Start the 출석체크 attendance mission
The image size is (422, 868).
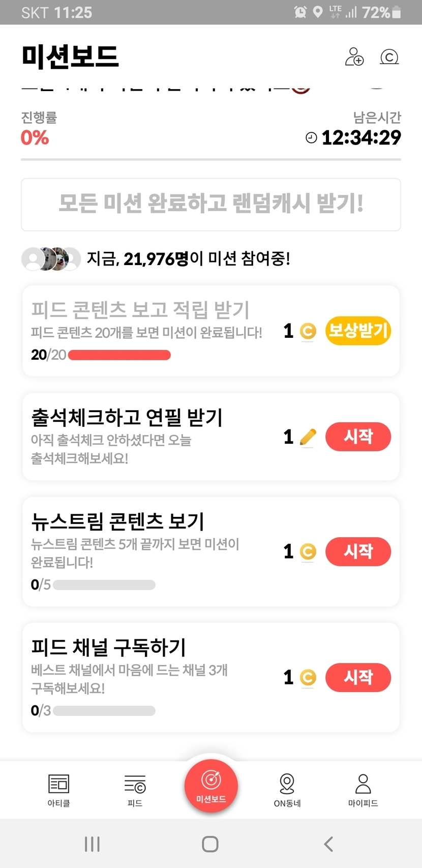point(358,437)
